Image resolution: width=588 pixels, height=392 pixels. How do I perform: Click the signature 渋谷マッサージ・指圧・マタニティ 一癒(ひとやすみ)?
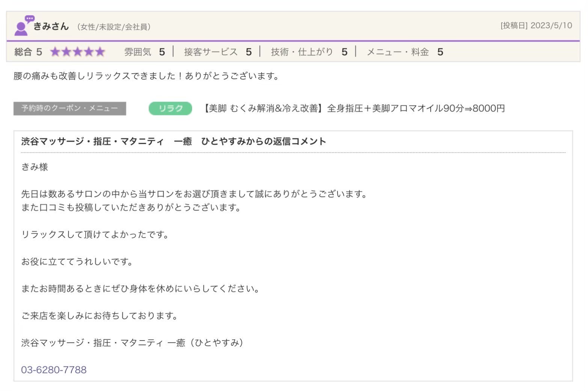133,343
